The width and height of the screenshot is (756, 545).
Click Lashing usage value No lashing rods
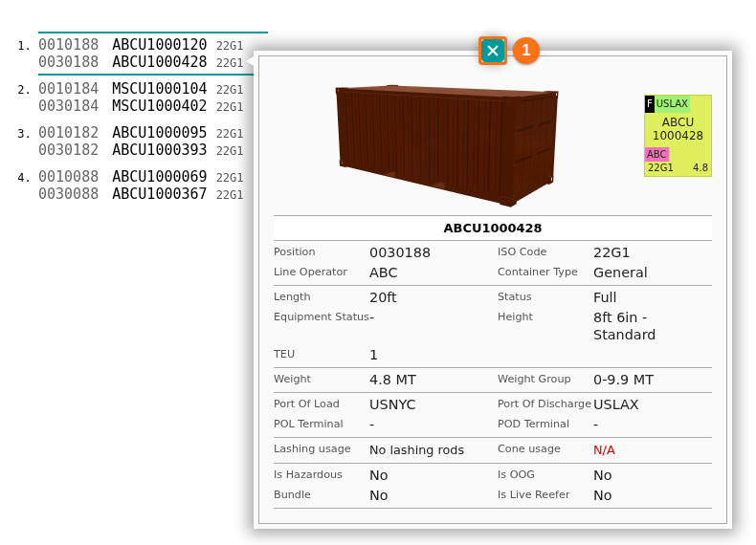(416, 450)
